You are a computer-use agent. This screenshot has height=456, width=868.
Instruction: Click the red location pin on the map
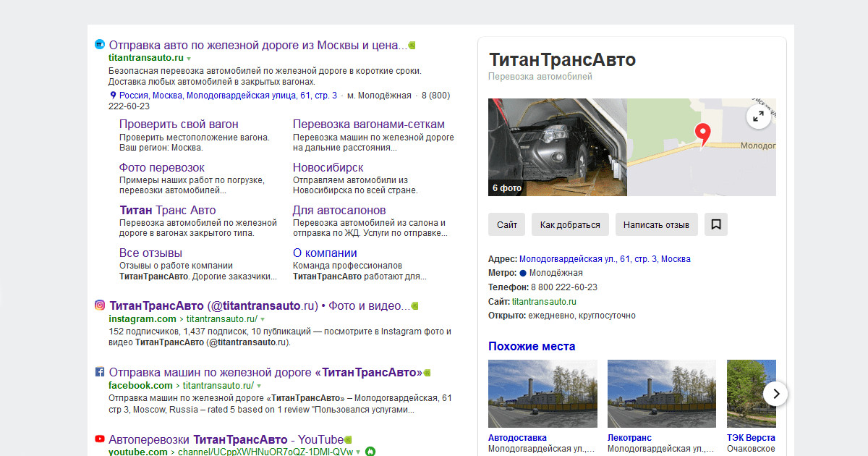(702, 135)
